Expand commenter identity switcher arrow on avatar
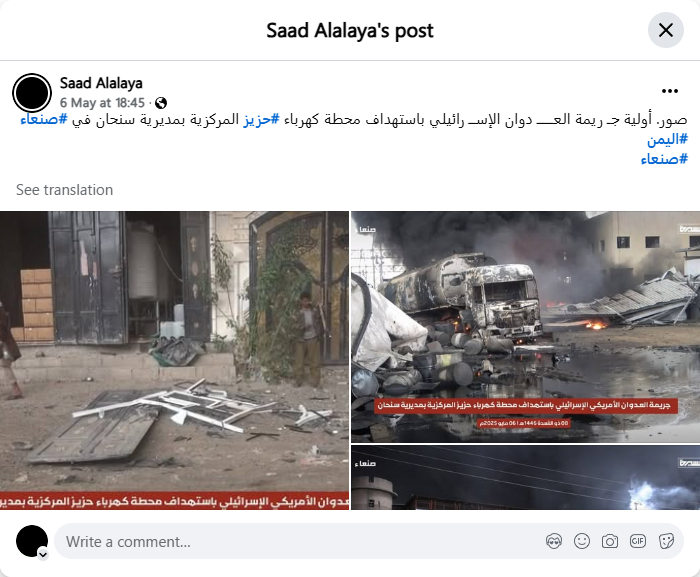The height and width of the screenshot is (577, 700). click(x=43, y=555)
